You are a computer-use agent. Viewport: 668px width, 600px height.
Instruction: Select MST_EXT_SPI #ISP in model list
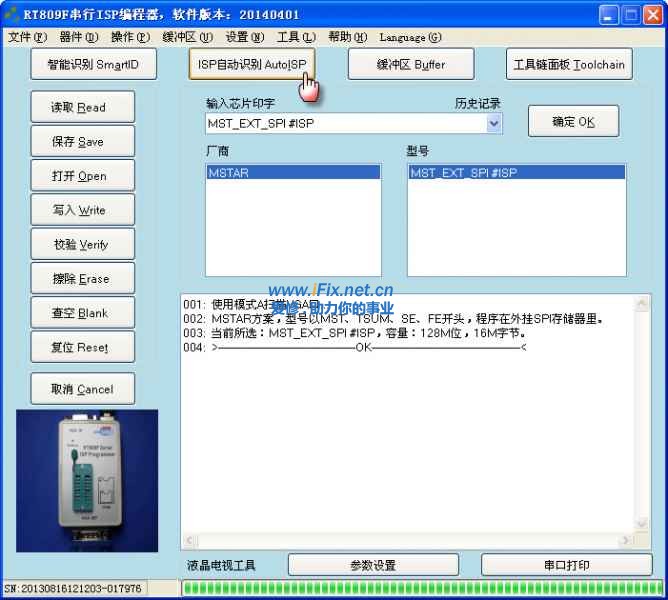tap(516, 173)
